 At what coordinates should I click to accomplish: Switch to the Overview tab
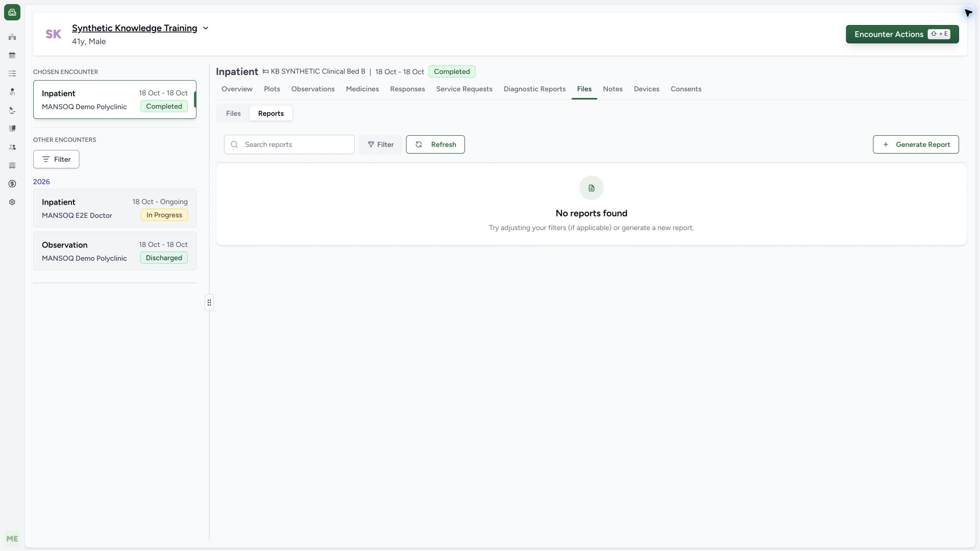(237, 89)
